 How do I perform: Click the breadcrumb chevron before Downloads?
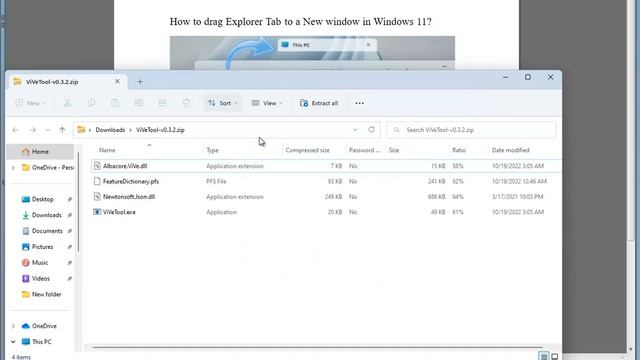90,130
